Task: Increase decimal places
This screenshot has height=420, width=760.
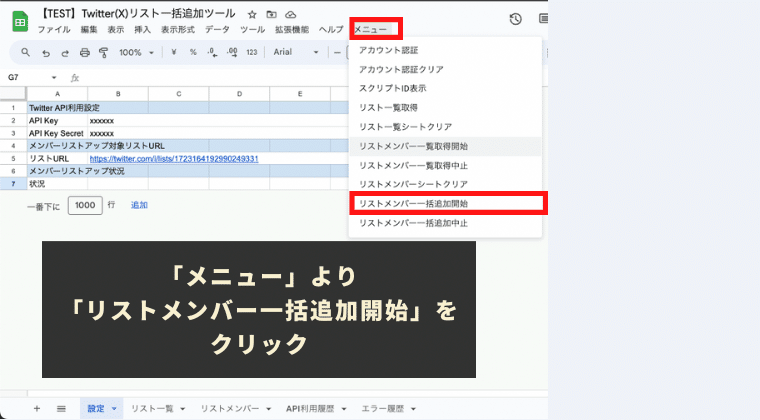Action: pos(232,52)
